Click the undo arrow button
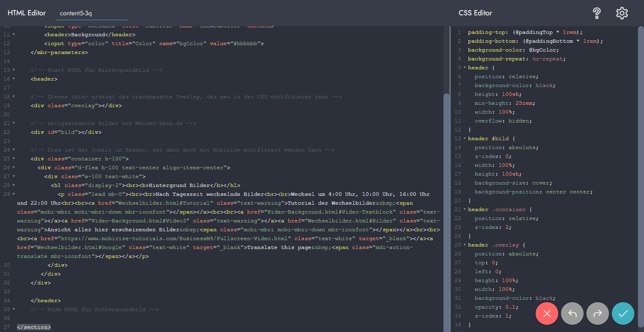The height and width of the screenshot is (332, 644). (572, 313)
